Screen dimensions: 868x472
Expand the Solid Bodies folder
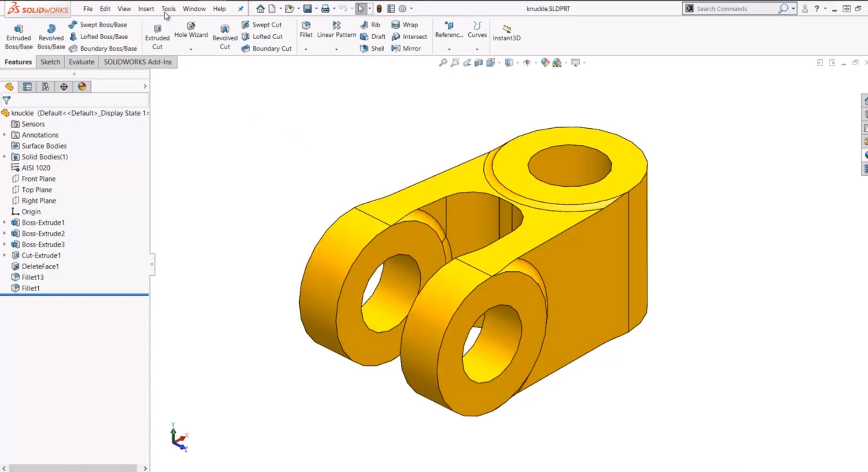pyautogui.click(x=5, y=157)
